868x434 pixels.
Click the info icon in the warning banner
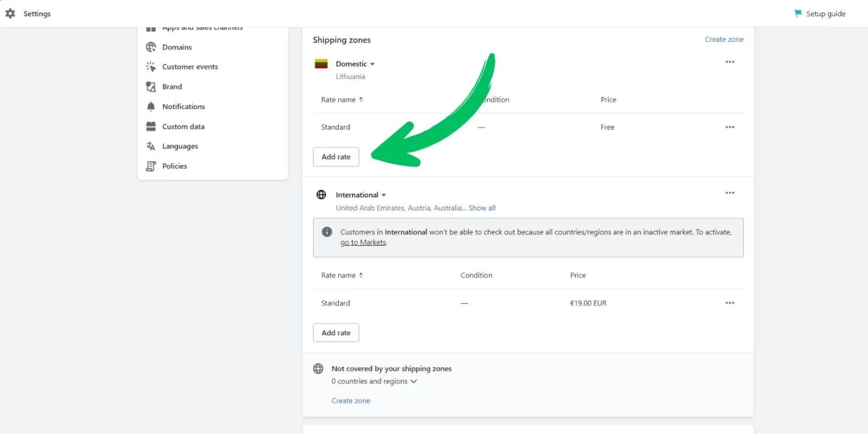click(x=327, y=232)
